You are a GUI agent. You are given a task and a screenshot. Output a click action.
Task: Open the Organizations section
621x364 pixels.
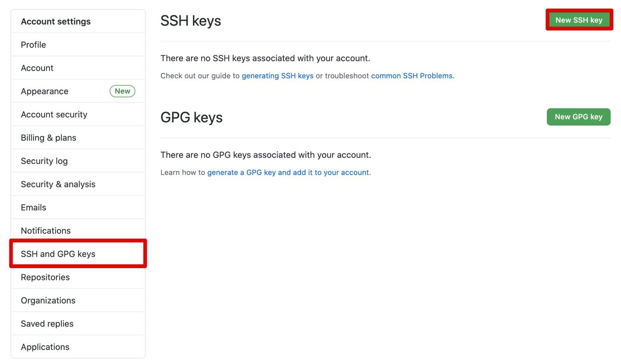click(48, 300)
